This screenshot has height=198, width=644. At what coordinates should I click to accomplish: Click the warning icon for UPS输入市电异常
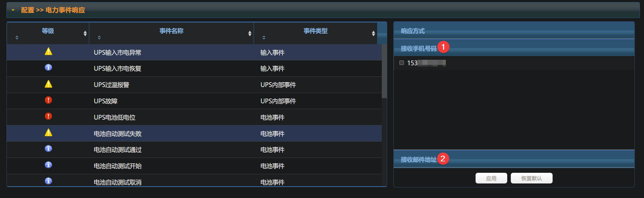click(x=48, y=52)
